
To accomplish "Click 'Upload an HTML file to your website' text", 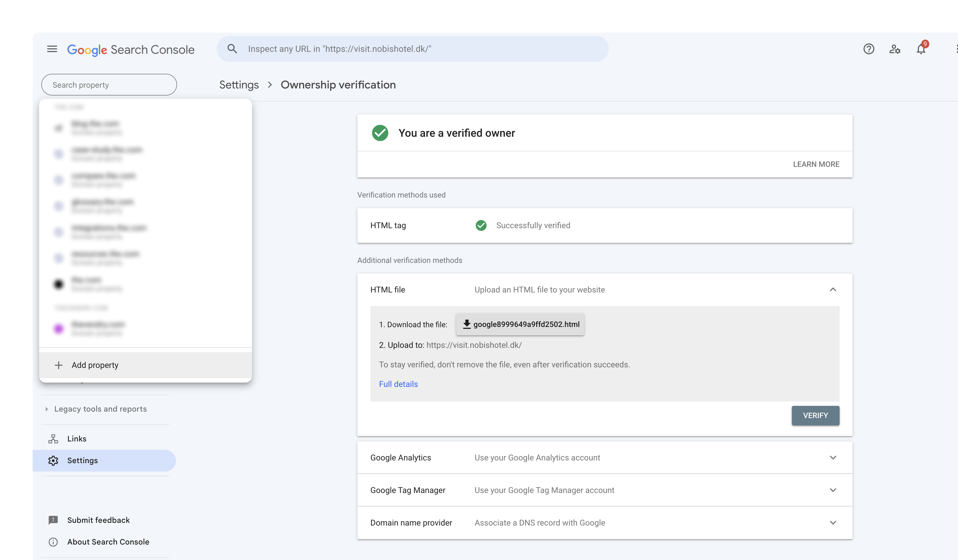I will click(x=540, y=289).
